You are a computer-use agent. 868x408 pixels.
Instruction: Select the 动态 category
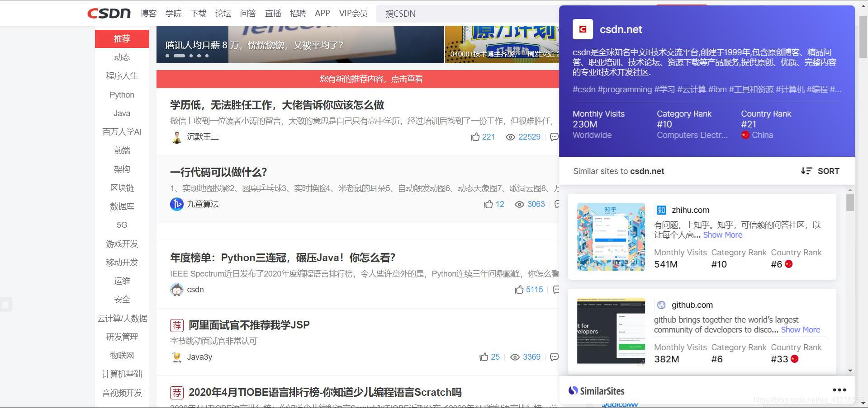[x=122, y=57]
